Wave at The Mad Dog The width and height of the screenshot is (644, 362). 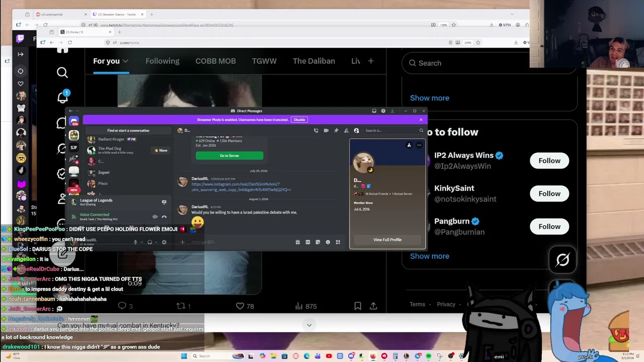pos(161,150)
